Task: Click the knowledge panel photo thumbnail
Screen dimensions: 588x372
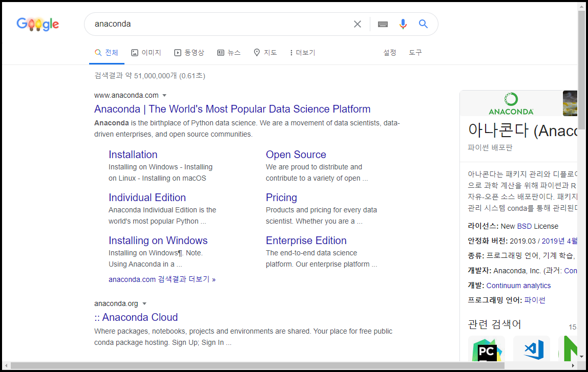Action: pyautogui.click(x=570, y=103)
